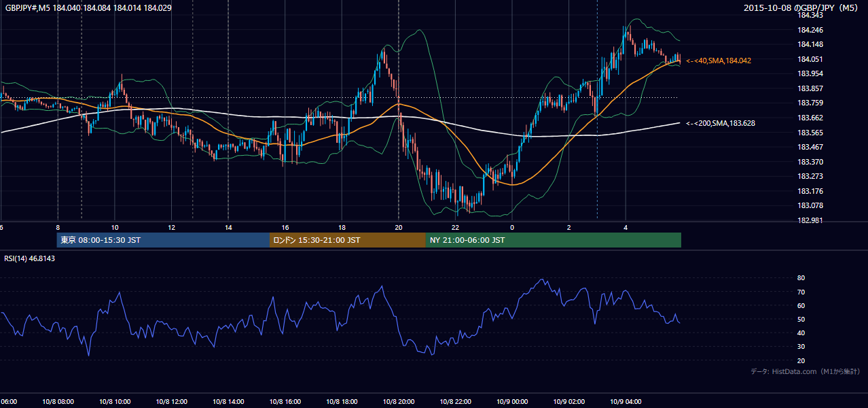Viewport: 868px width, 408px height.
Task: Click price axis value 183.467
Action: click(810, 147)
